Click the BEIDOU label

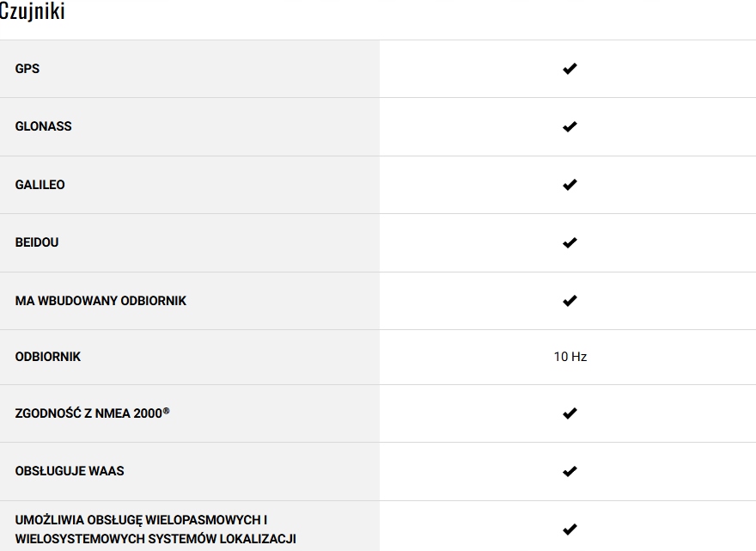pyautogui.click(x=37, y=242)
